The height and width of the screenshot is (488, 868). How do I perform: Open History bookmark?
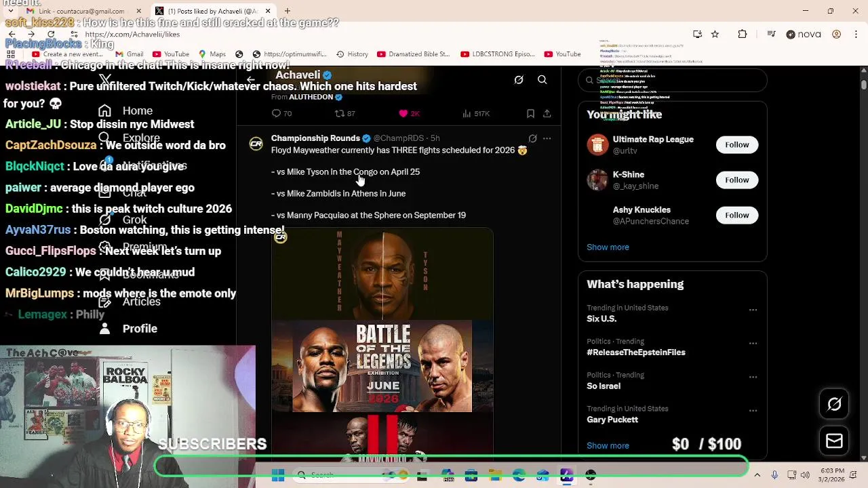point(352,54)
